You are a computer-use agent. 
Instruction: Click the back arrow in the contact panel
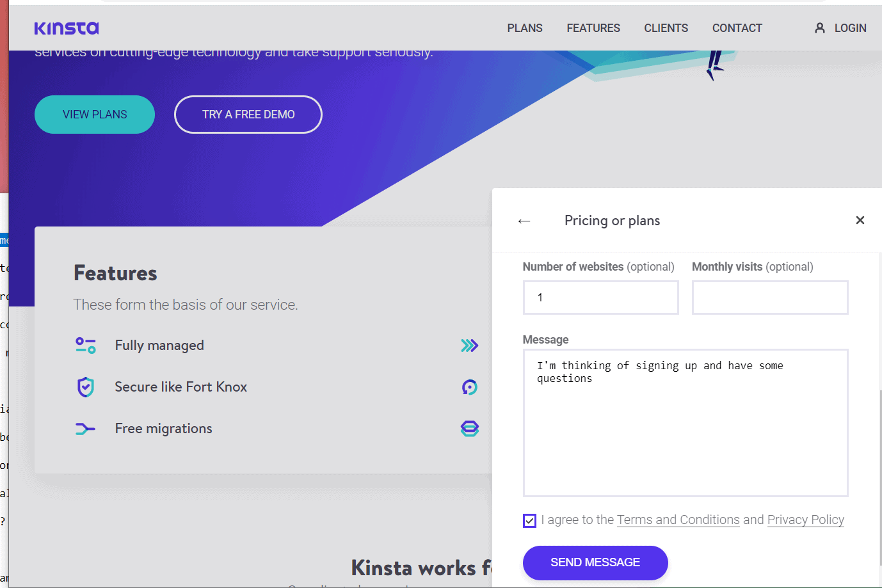(524, 221)
